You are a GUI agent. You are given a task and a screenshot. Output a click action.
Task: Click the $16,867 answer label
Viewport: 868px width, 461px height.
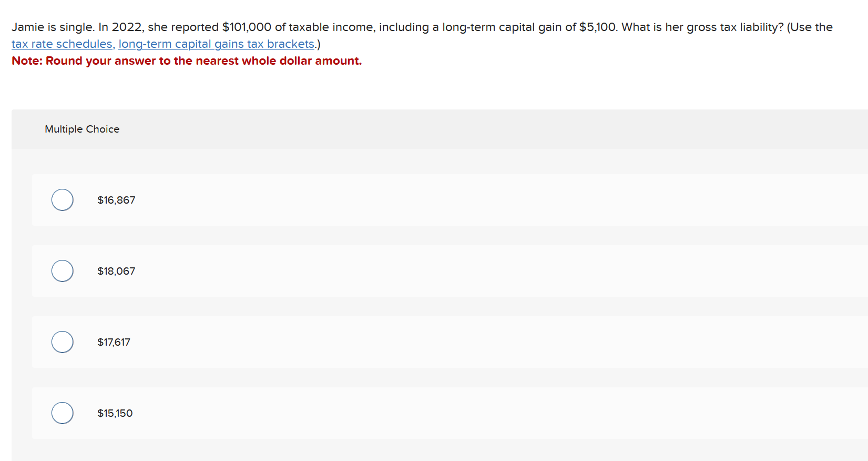click(x=116, y=200)
